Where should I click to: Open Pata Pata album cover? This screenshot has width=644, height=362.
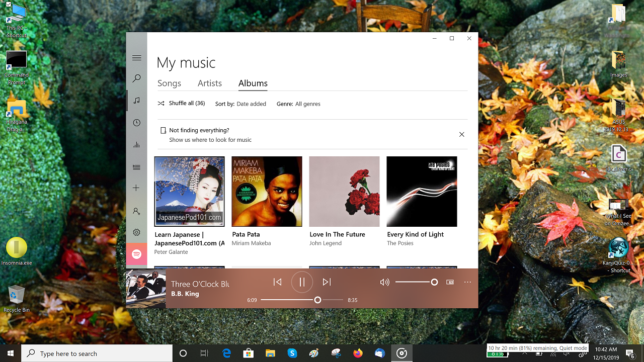pyautogui.click(x=267, y=192)
